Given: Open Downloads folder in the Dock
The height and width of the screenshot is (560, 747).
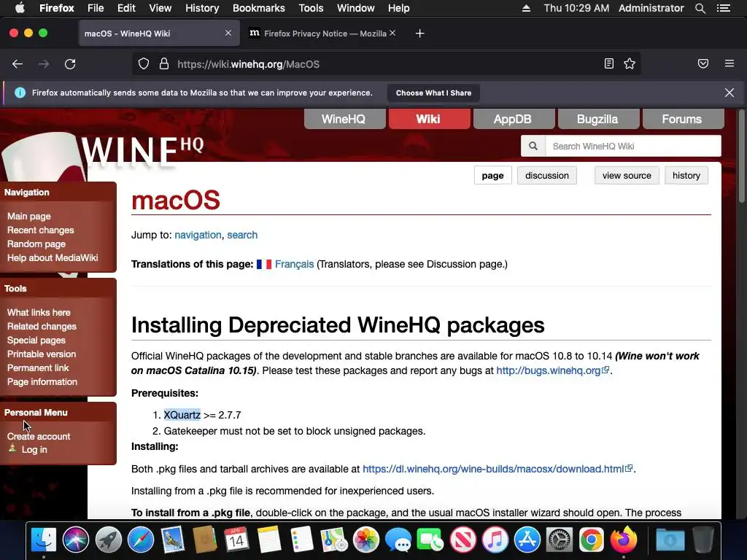Looking at the screenshot, I should [x=670, y=540].
